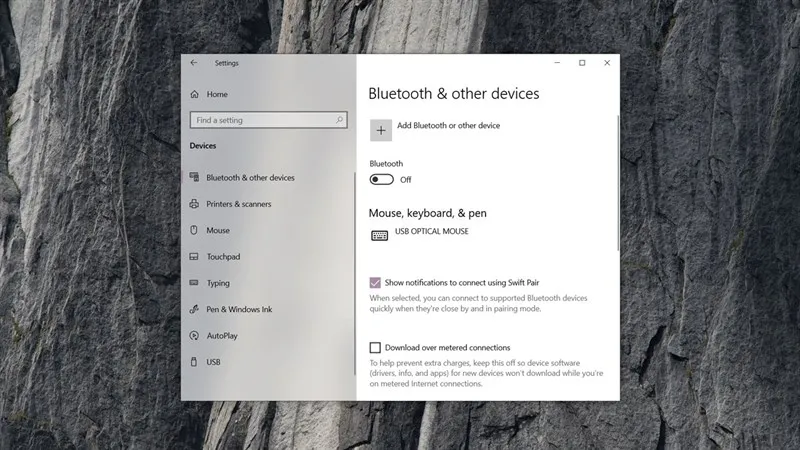Click the search magnifier icon
800x450 pixels.
pyautogui.click(x=339, y=120)
